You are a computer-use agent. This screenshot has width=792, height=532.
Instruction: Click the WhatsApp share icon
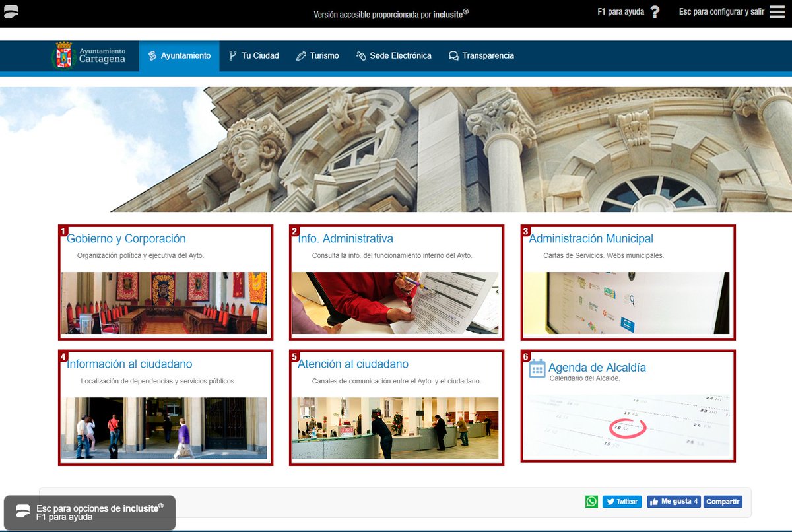[x=592, y=502]
